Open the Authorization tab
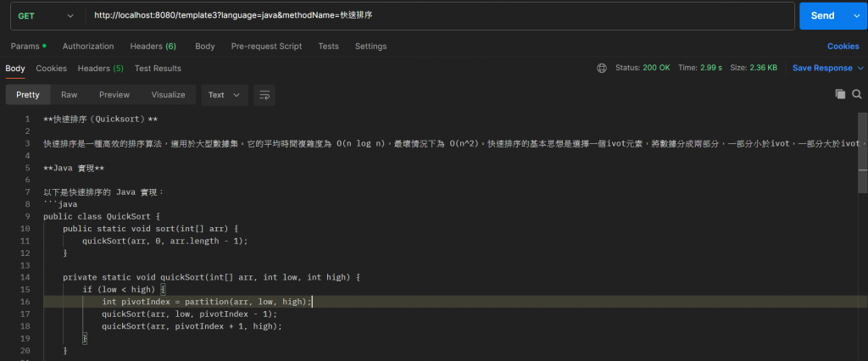 [x=88, y=47]
